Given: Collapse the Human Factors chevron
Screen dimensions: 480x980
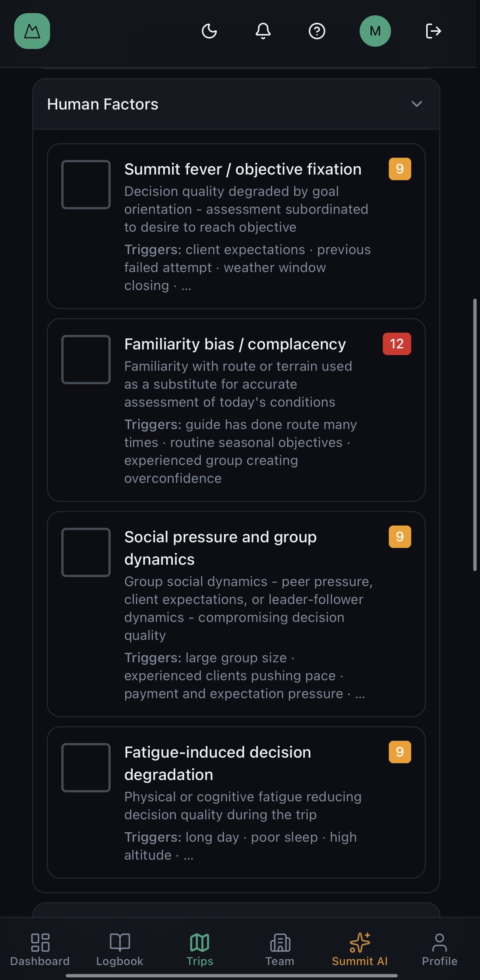Looking at the screenshot, I should [x=417, y=104].
